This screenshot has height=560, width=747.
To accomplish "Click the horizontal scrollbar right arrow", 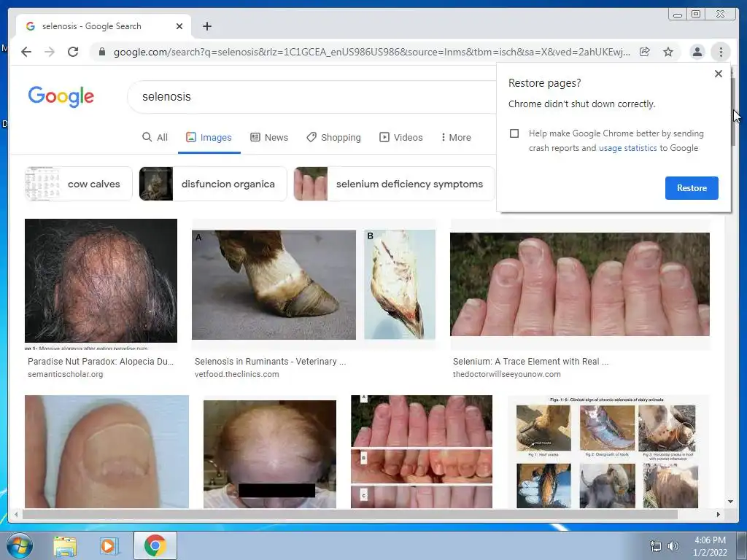I will 719,514.
